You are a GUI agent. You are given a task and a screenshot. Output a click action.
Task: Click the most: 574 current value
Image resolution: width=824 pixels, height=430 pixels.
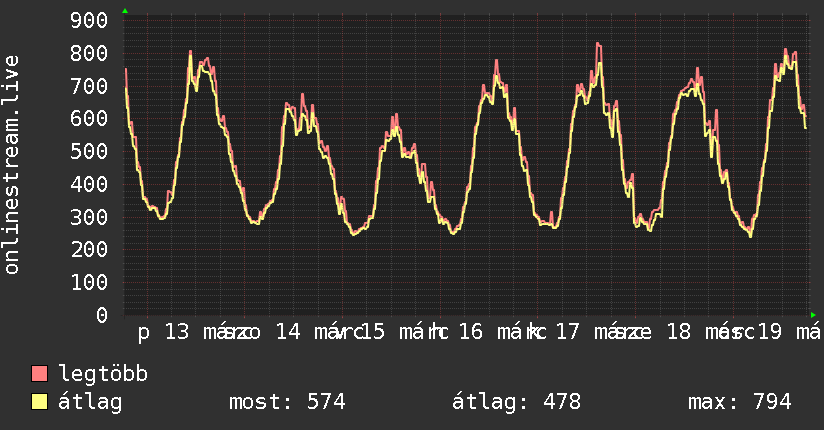point(287,402)
